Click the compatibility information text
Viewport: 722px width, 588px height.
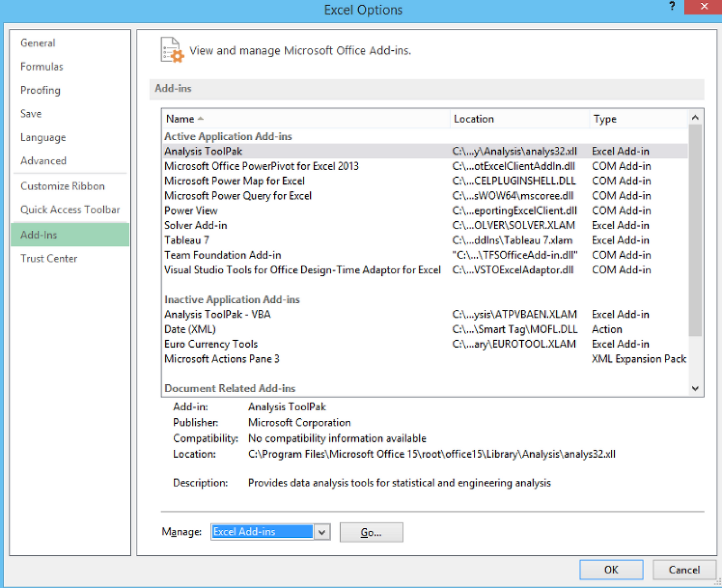click(x=337, y=438)
